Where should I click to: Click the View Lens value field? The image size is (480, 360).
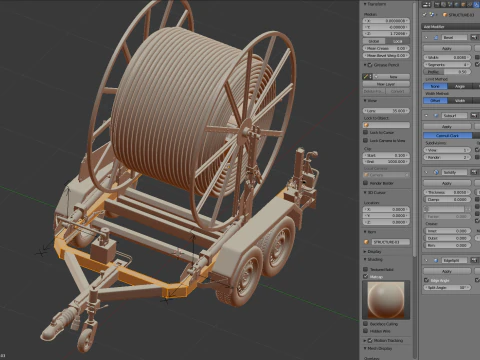click(x=386, y=110)
